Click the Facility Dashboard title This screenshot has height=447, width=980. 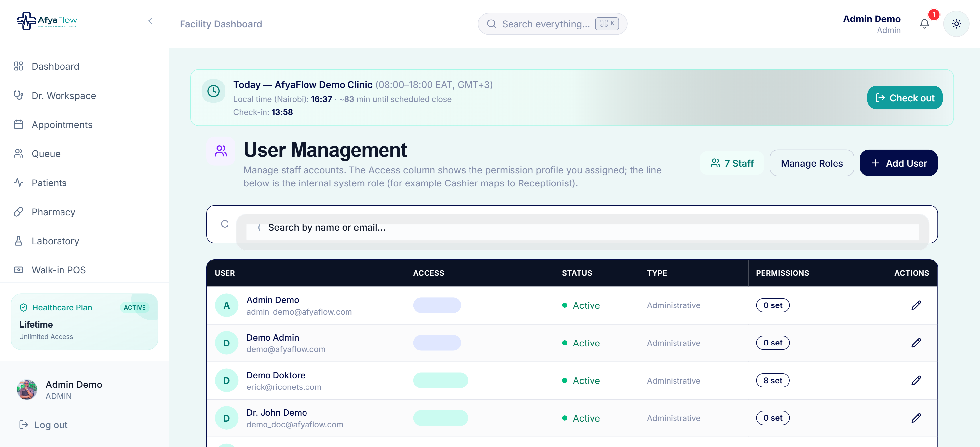[x=221, y=24]
